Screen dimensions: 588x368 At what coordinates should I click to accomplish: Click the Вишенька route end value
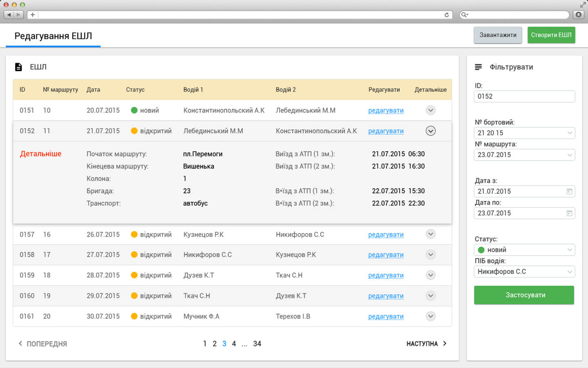coord(198,166)
